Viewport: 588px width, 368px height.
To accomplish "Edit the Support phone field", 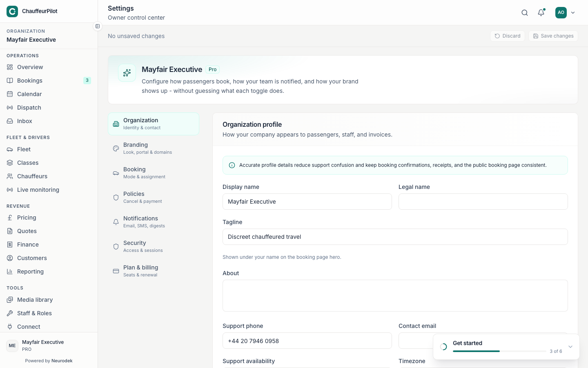I will 307,341.
